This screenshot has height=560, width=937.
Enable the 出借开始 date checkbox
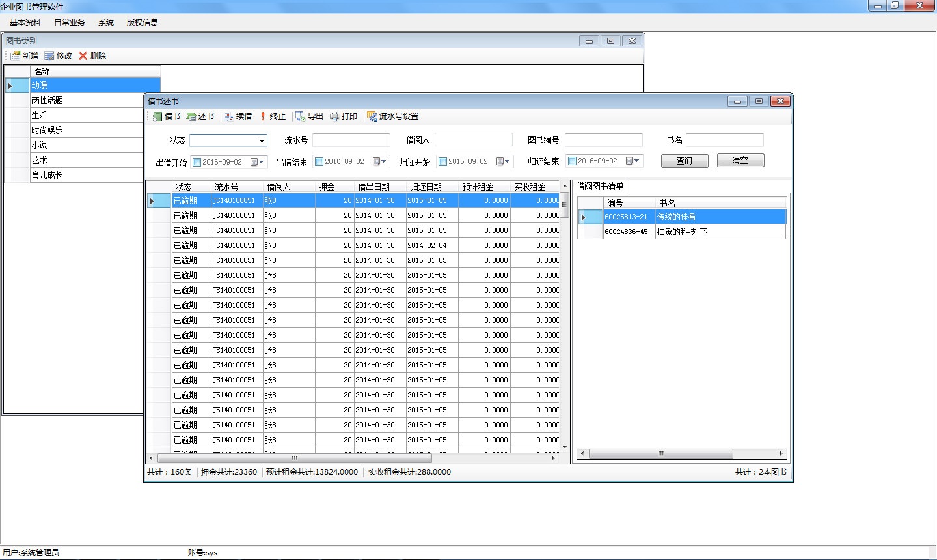[197, 162]
